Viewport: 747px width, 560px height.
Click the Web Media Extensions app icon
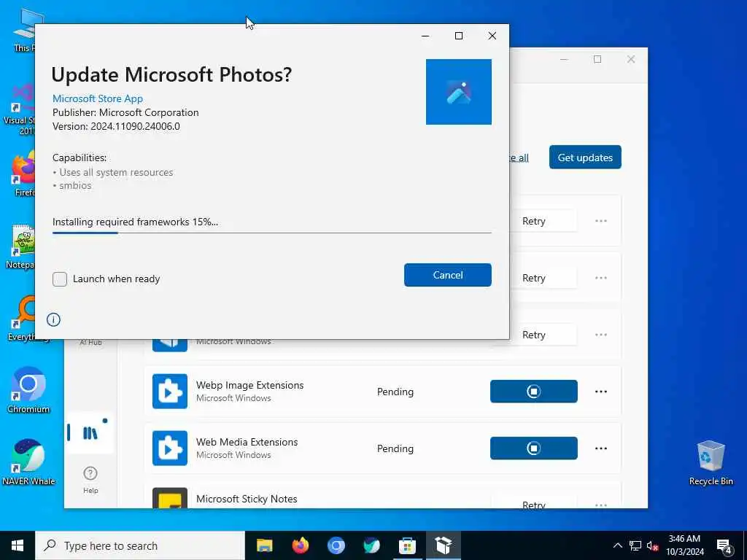pos(169,448)
